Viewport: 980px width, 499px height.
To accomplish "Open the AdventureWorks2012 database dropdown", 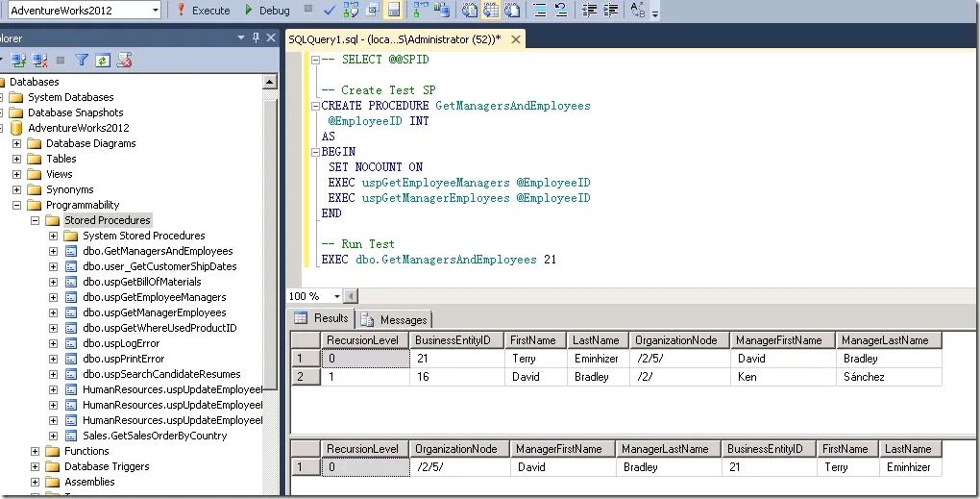I will pos(156,10).
